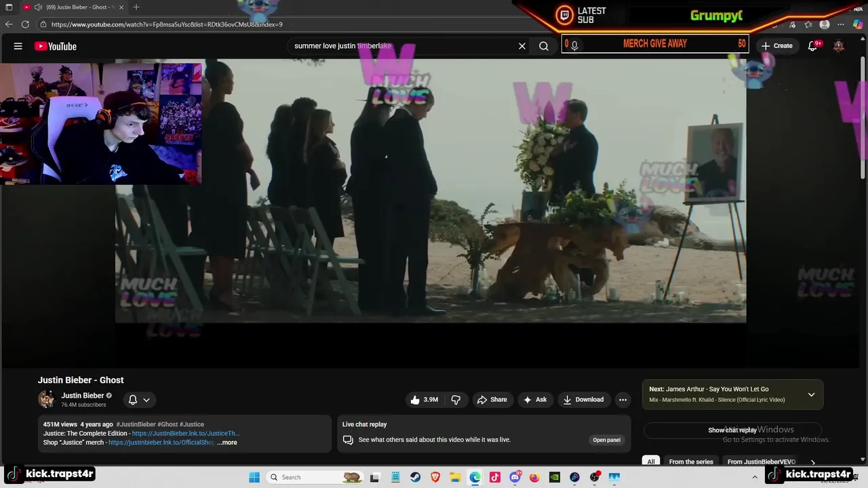Viewport: 868px width, 488px height.
Task: Click the page lock site-info icon
Action: point(43,24)
